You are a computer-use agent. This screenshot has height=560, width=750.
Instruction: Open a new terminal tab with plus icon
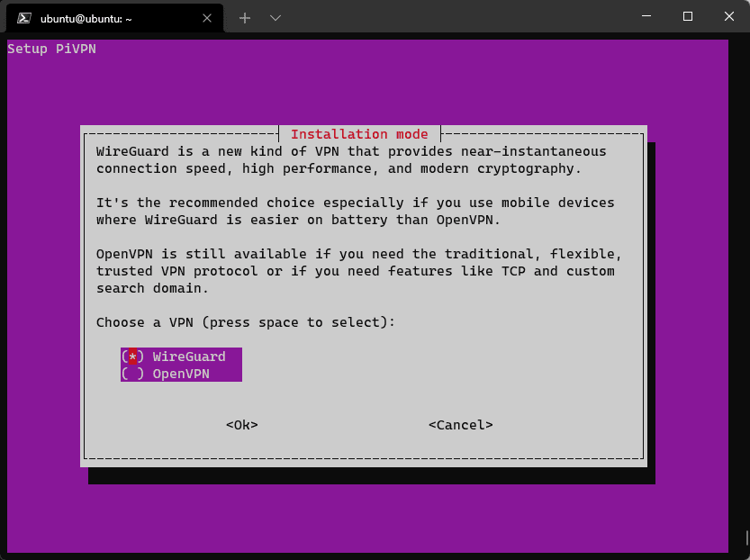click(x=245, y=18)
